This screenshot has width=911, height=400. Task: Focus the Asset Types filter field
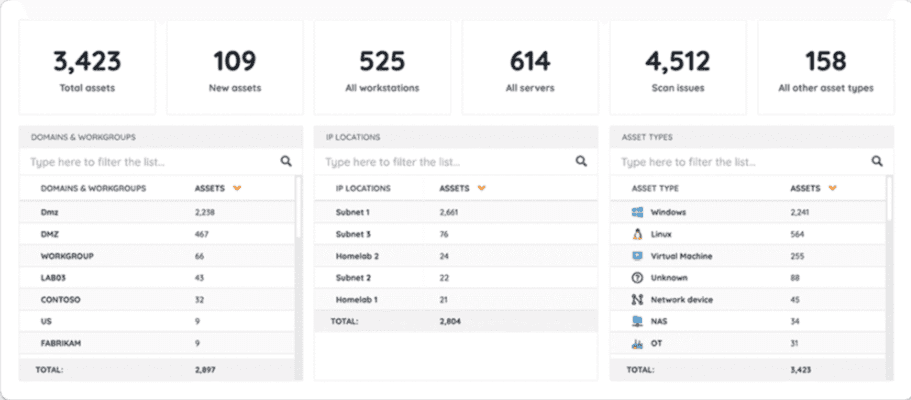pos(752,162)
